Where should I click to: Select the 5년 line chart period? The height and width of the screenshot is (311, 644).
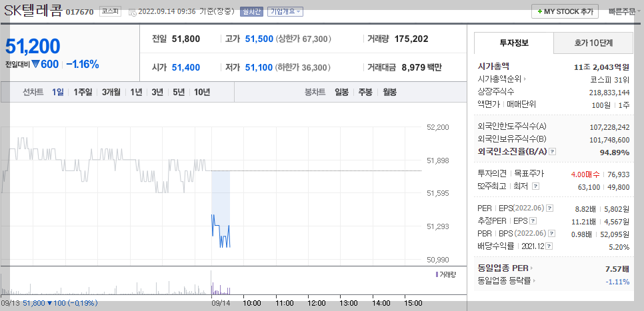tap(179, 93)
